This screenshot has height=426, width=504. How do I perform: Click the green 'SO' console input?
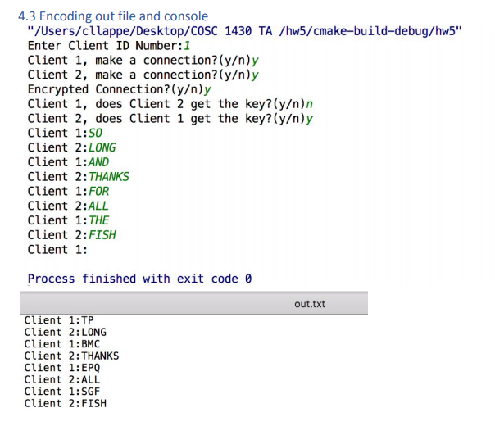(95, 133)
